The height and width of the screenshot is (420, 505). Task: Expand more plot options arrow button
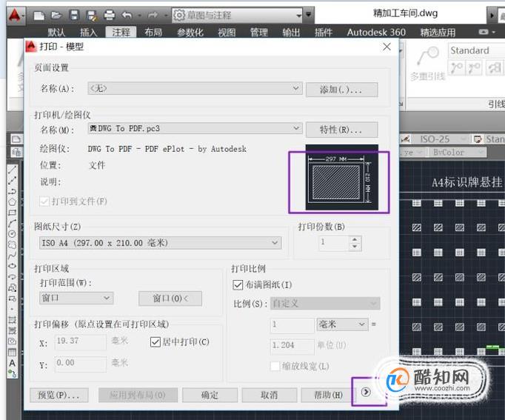point(366,392)
